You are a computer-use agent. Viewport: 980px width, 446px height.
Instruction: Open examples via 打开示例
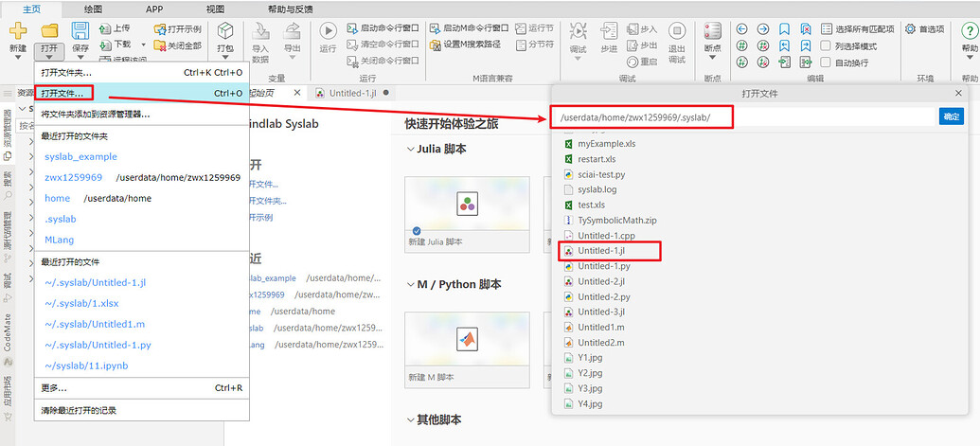[178, 28]
